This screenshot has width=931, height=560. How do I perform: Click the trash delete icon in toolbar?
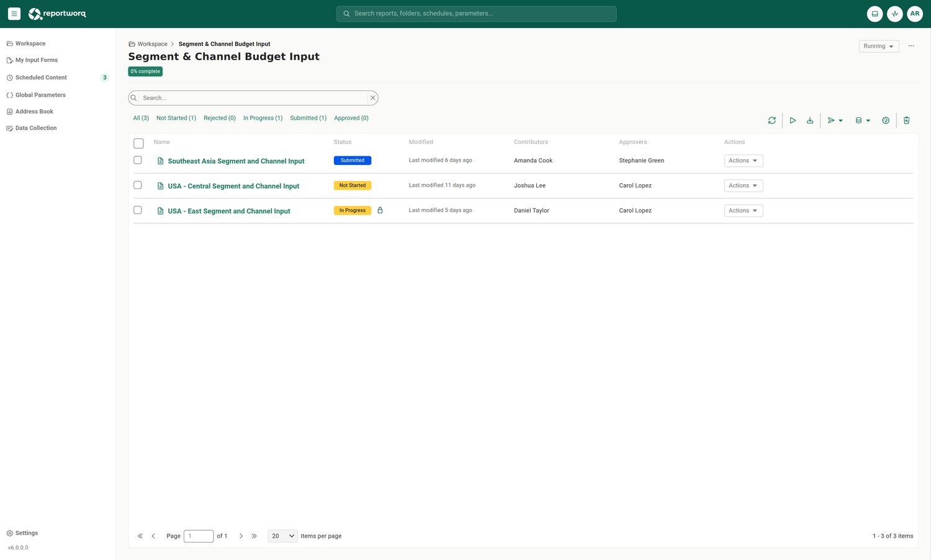[906, 120]
